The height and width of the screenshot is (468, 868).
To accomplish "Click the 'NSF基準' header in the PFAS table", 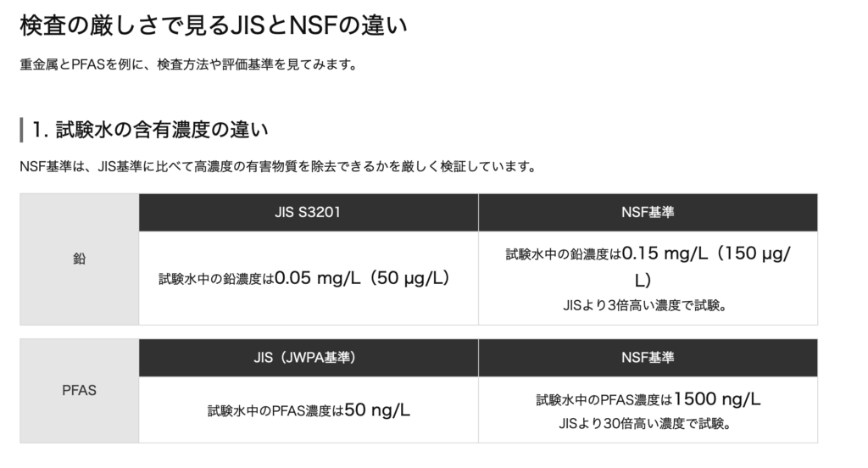I will [648, 357].
